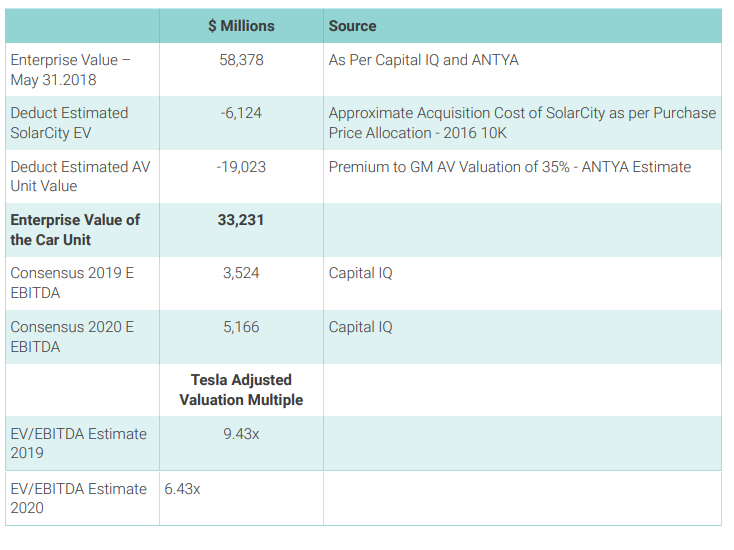This screenshot has width=734, height=550.
Task: Select 'Premium to GM AV Valuation of 35%' text
Action: click(x=449, y=167)
